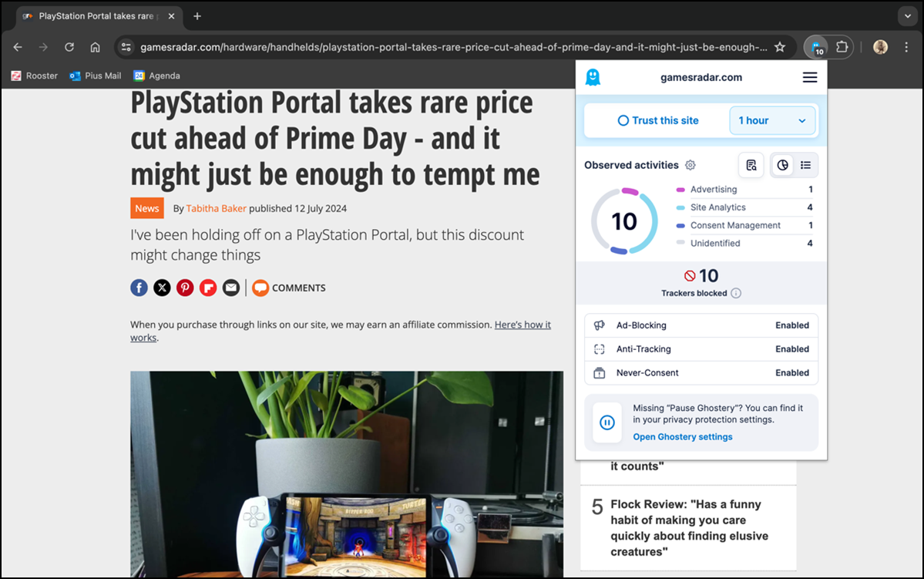Share article on X

click(x=162, y=288)
